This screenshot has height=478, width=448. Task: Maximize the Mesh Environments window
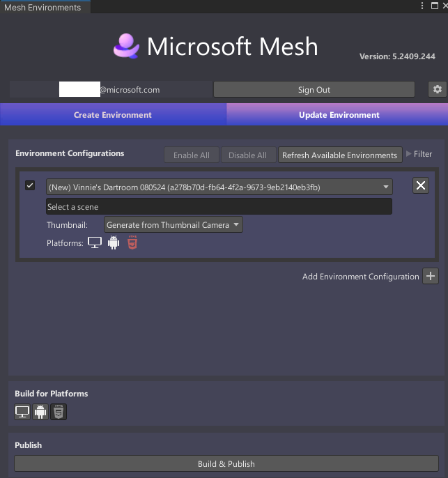click(434, 6)
